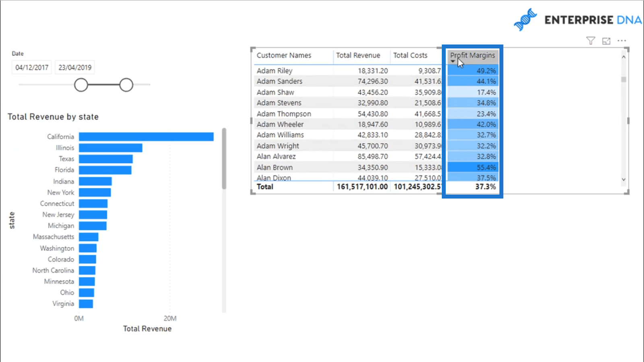Click the 74,296.30 revenue cell
The width and height of the screenshot is (644, 362).
373,81
